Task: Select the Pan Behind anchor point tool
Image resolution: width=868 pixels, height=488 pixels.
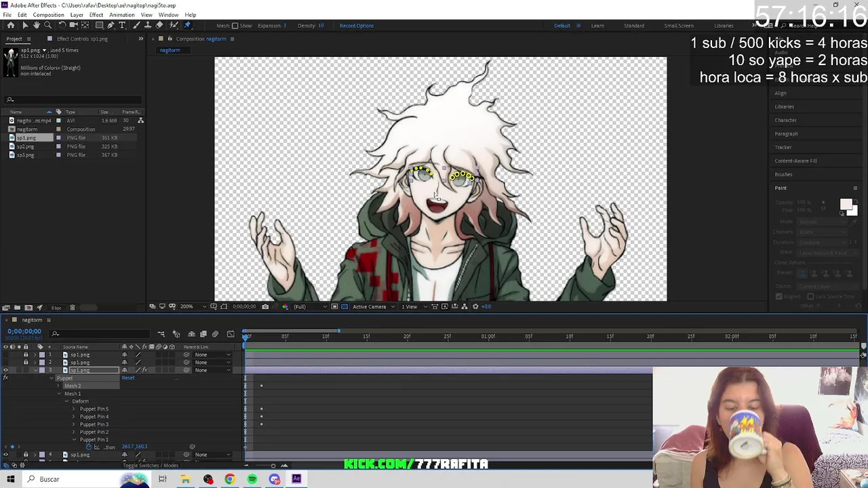Action: point(85,25)
